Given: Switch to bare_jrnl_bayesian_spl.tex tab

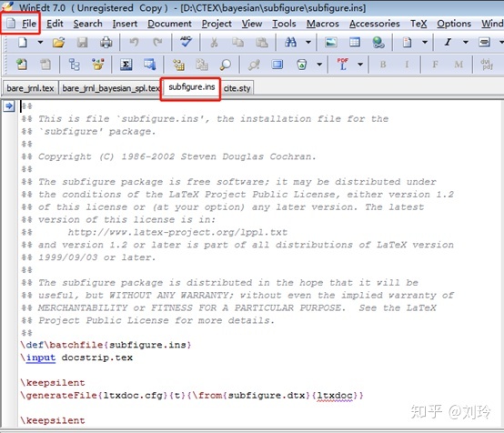Looking at the screenshot, I should [x=110, y=87].
